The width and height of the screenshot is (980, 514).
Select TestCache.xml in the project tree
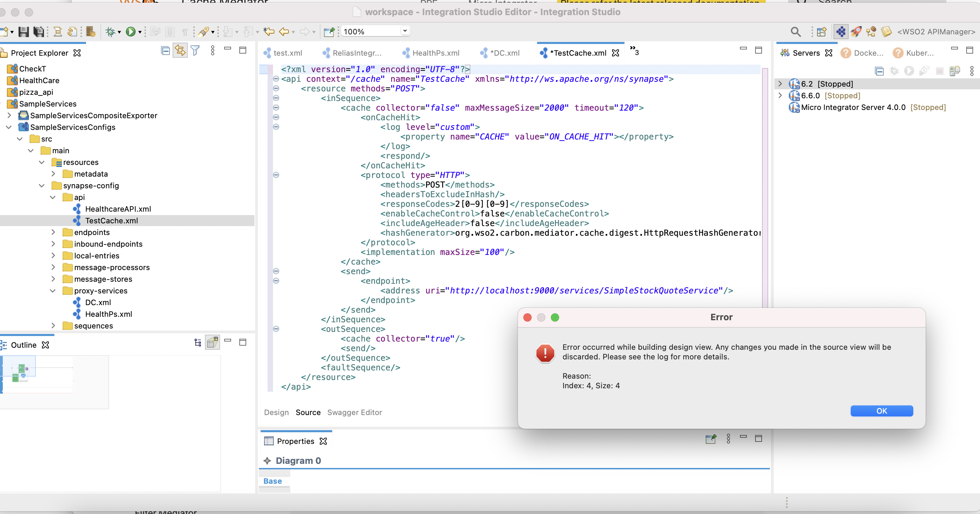click(111, 221)
